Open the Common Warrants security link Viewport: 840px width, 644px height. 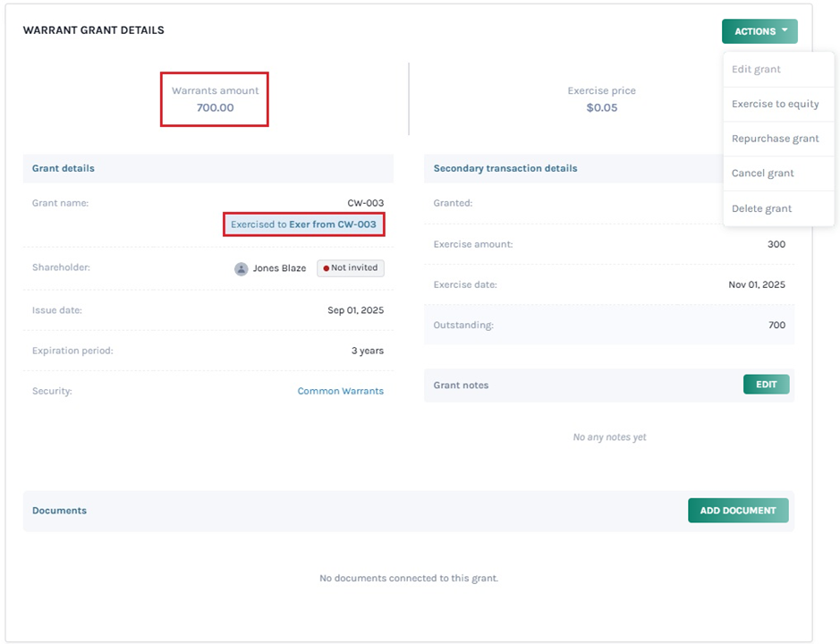click(x=340, y=391)
